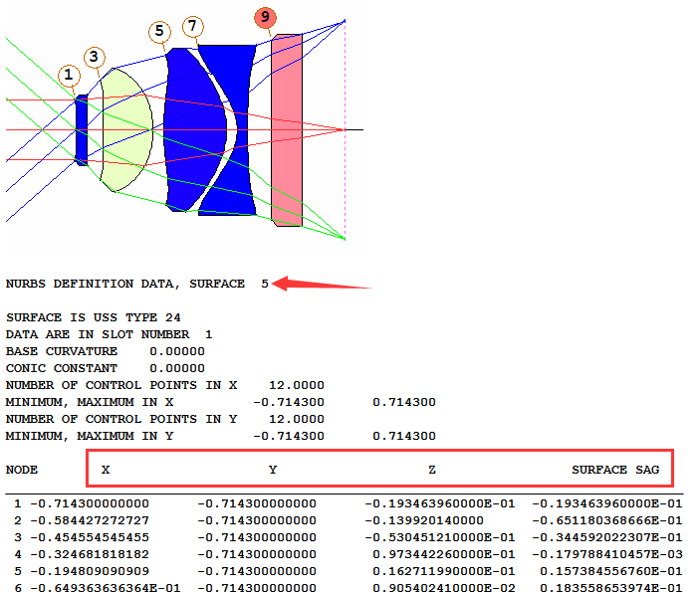700x592 pixels.
Task: Click the SURFACE SAG column header
Action: [615, 470]
